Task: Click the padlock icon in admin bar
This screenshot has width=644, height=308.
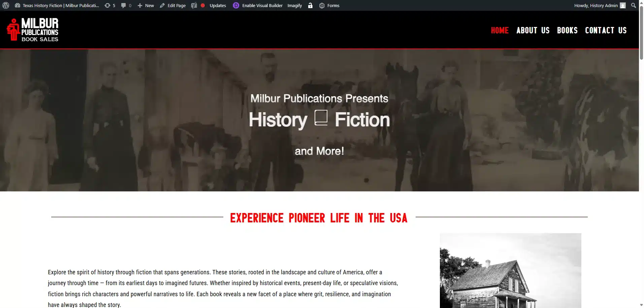Action: point(310,5)
